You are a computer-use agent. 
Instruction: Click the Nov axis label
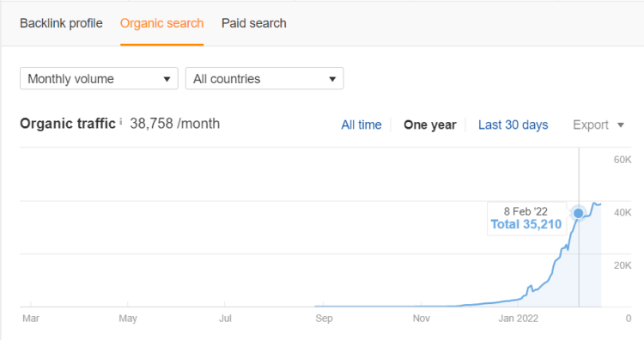click(422, 319)
